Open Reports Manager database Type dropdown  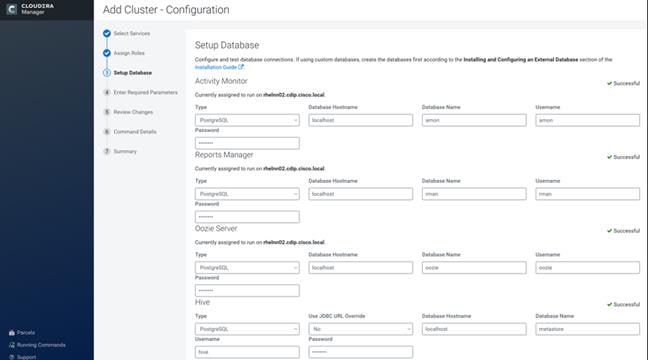pyautogui.click(x=247, y=194)
